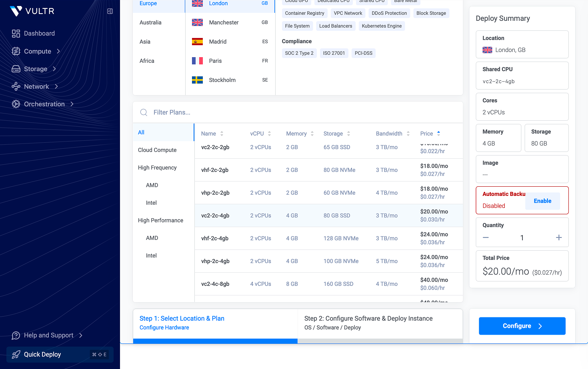Choose the Australia region

pos(159,22)
